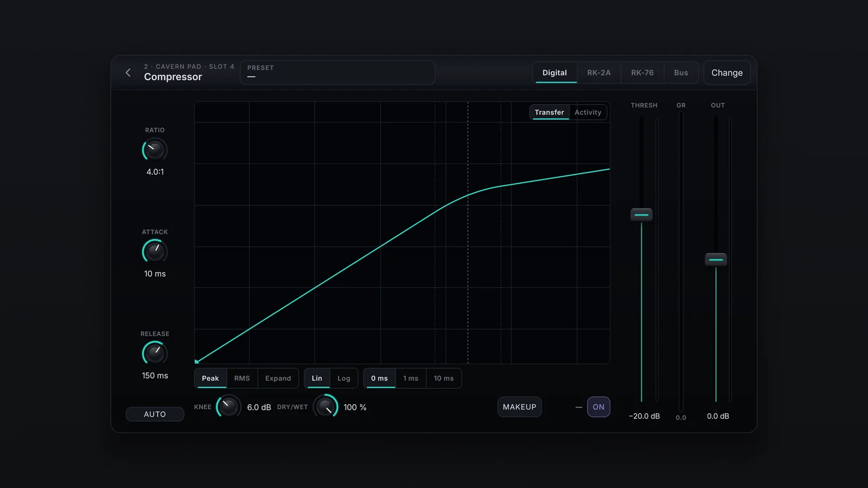
Task: Click the Knee knob
Action: 228,407
